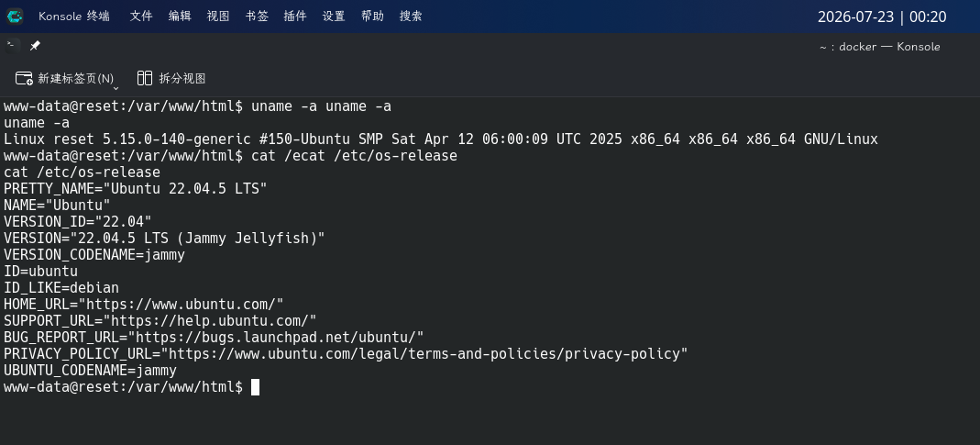Open the 视图 (View) menu
980x445 pixels.
218,17
